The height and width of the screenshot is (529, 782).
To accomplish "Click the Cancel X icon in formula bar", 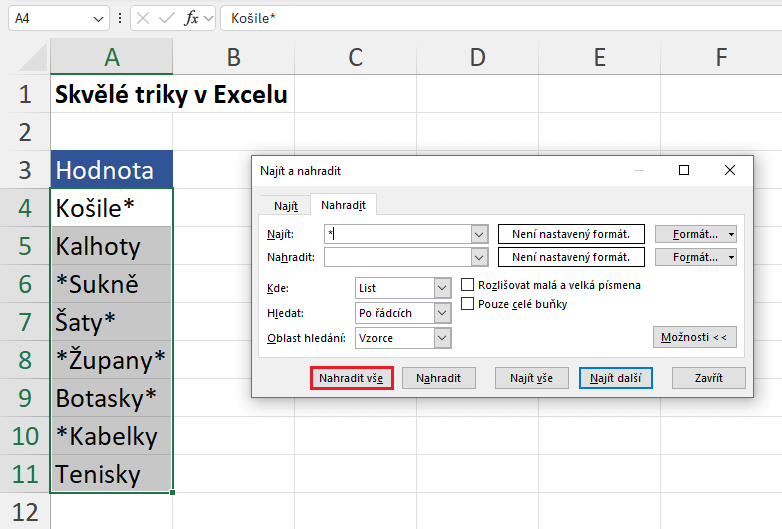I will pos(144,18).
